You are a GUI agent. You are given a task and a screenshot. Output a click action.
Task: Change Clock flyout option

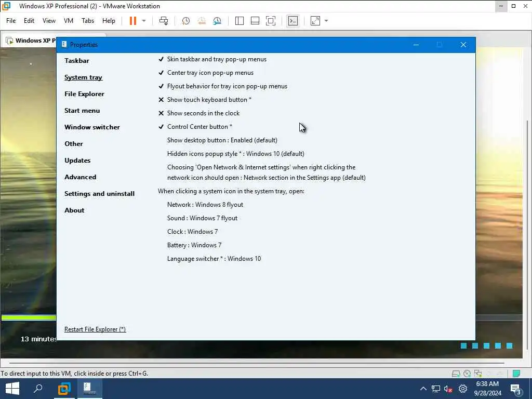pyautogui.click(x=192, y=232)
